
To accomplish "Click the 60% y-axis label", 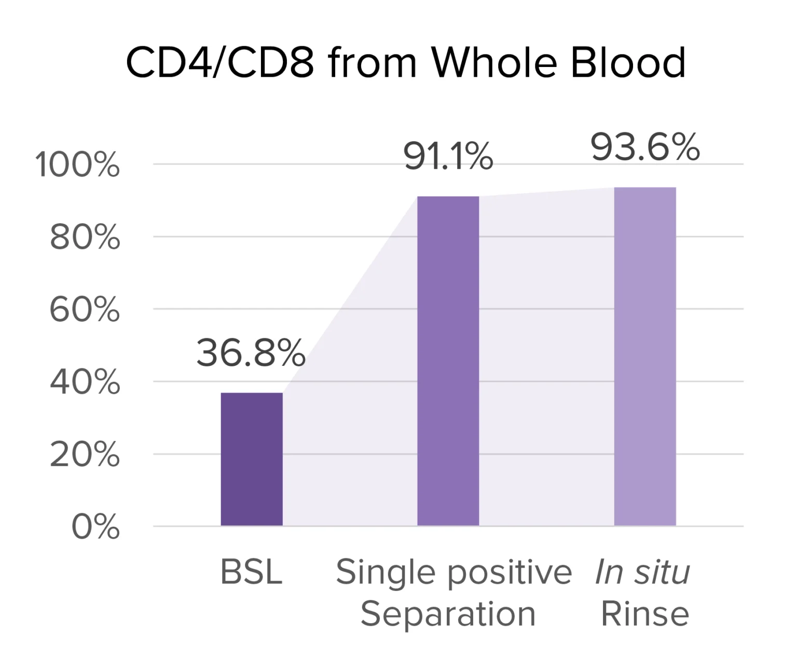I will pyautogui.click(x=85, y=310).
